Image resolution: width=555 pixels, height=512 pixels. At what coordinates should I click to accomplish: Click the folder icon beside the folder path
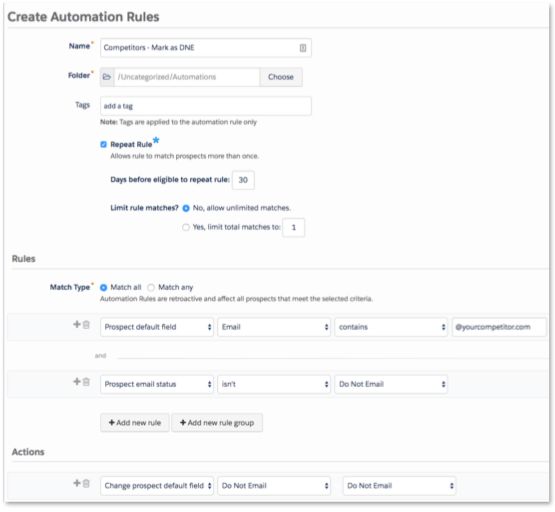pyautogui.click(x=107, y=77)
